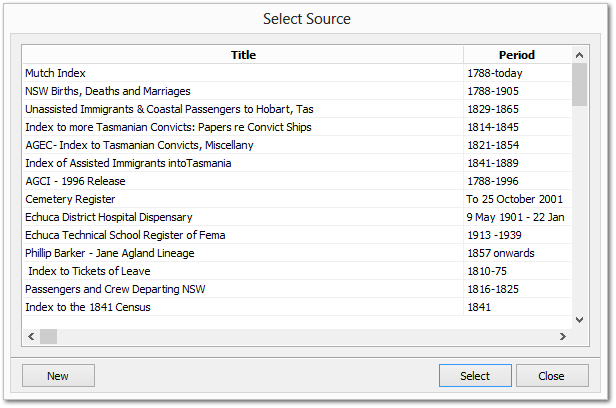Image resolution: width=616 pixels, height=408 pixels.
Task: Pick Phillip Barker - Jane Agland Lineage
Action: click(x=110, y=253)
